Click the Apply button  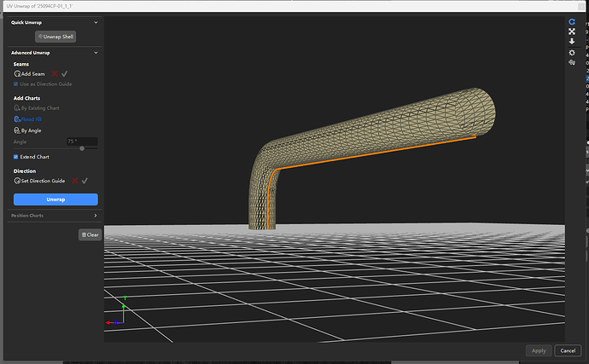pyautogui.click(x=539, y=350)
